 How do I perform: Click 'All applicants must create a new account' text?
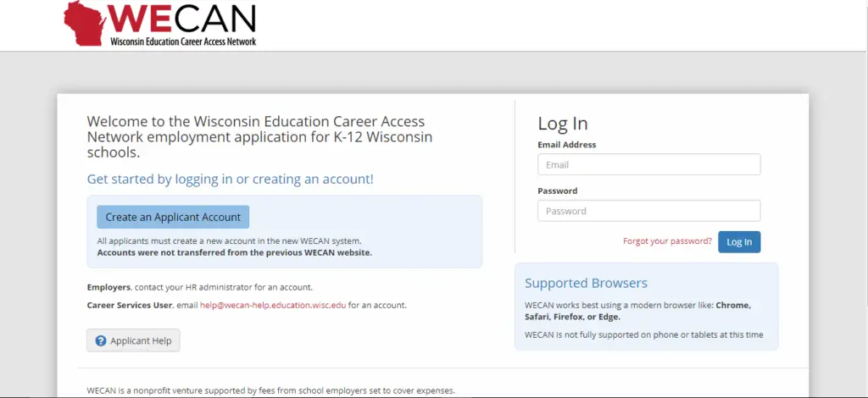click(229, 241)
